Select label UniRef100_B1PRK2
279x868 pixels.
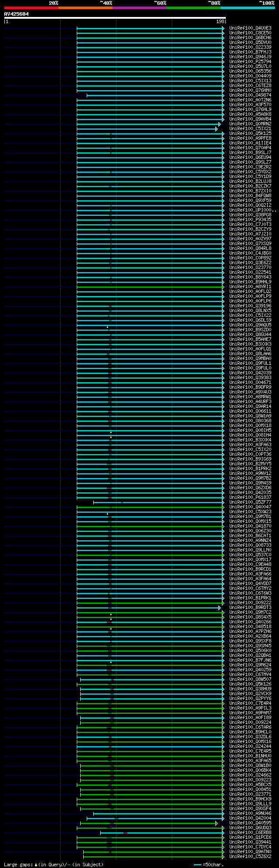(x=250, y=469)
